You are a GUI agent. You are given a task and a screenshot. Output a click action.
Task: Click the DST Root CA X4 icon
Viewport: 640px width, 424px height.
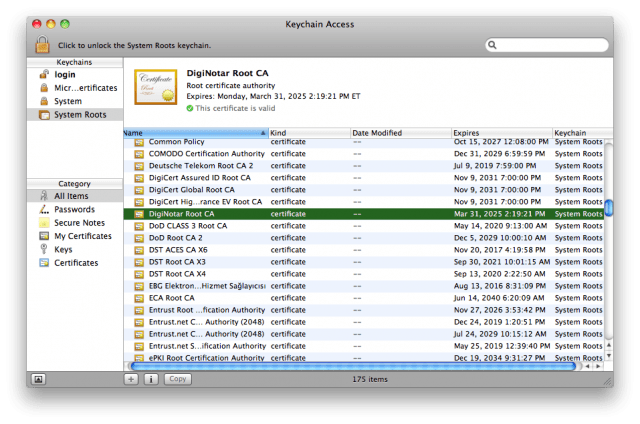(x=139, y=274)
